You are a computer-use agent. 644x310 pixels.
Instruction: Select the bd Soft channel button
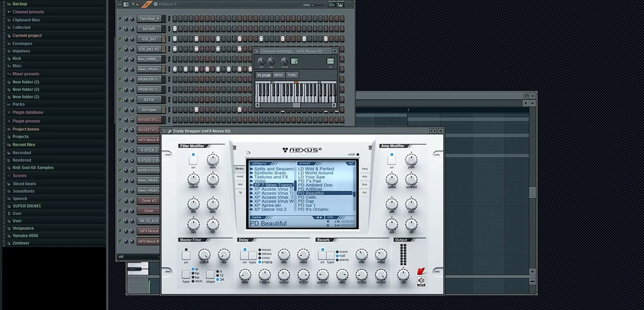149,29
